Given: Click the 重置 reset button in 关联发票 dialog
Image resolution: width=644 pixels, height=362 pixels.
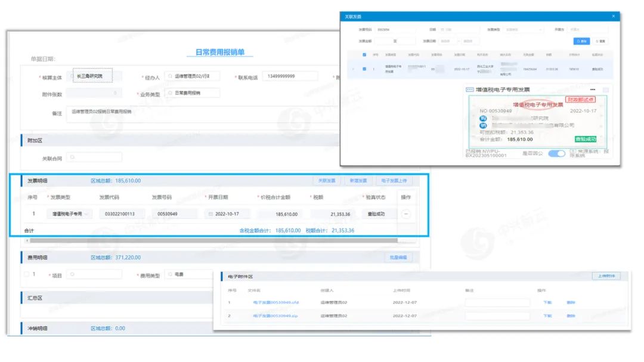Looking at the screenshot, I should [600, 41].
